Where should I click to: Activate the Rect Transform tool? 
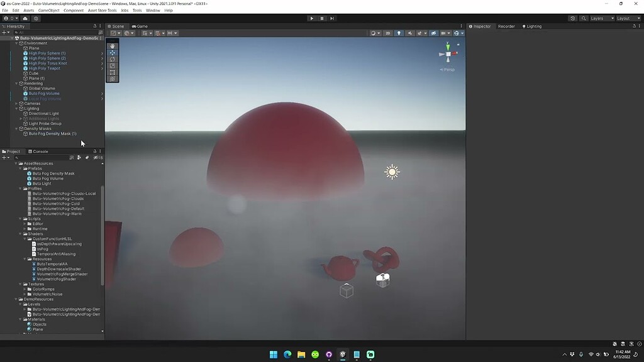coord(112,72)
